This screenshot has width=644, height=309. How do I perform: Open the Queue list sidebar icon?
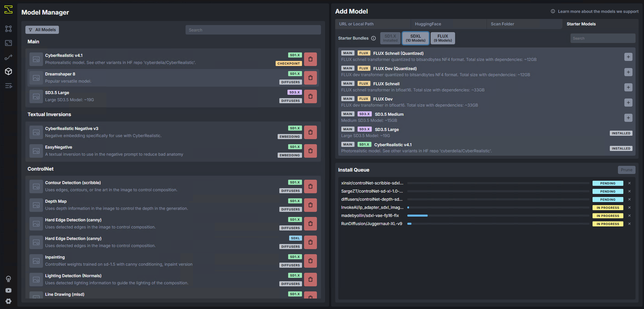[x=8, y=86]
